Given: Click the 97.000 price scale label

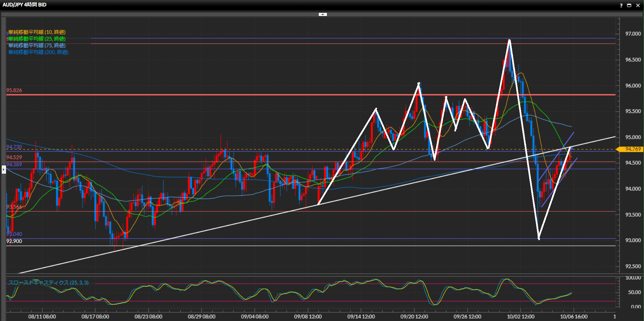Looking at the screenshot, I should [633, 34].
